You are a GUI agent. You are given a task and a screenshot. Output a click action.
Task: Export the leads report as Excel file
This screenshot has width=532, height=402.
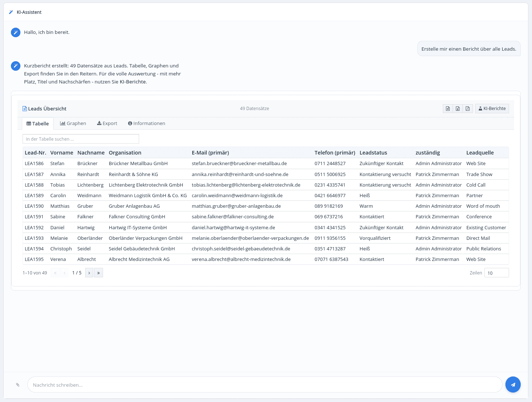click(458, 109)
